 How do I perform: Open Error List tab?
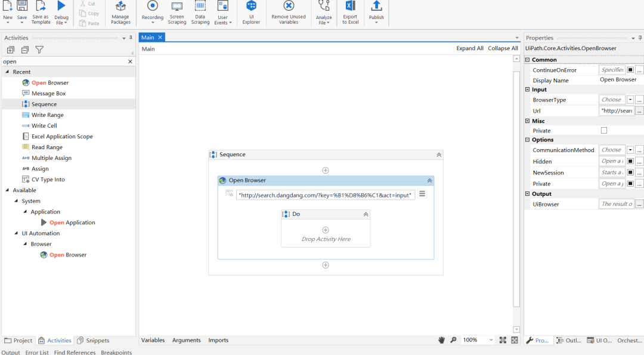(x=37, y=352)
